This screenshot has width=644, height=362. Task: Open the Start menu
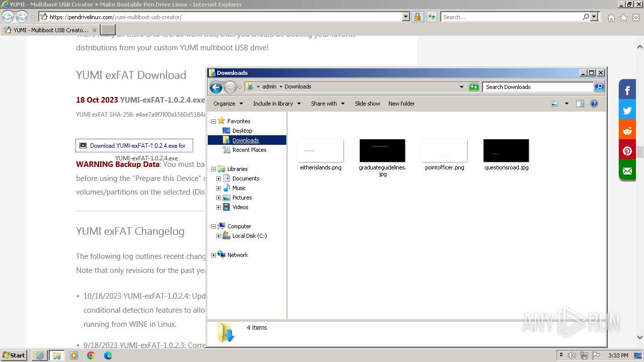tap(14, 355)
